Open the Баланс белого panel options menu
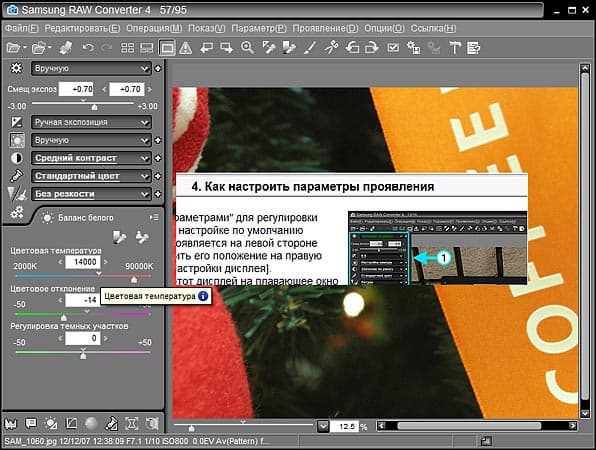This screenshot has height=450, width=596. [x=154, y=217]
